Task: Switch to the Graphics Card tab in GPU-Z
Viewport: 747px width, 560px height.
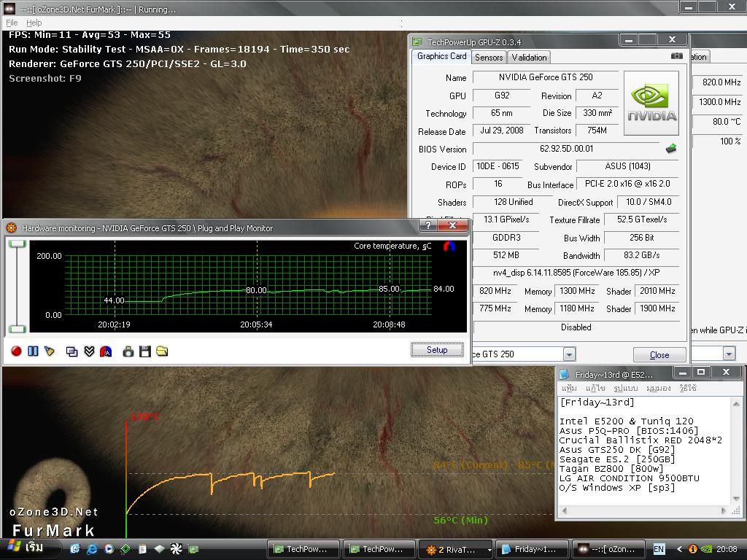Action: click(x=441, y=56)
